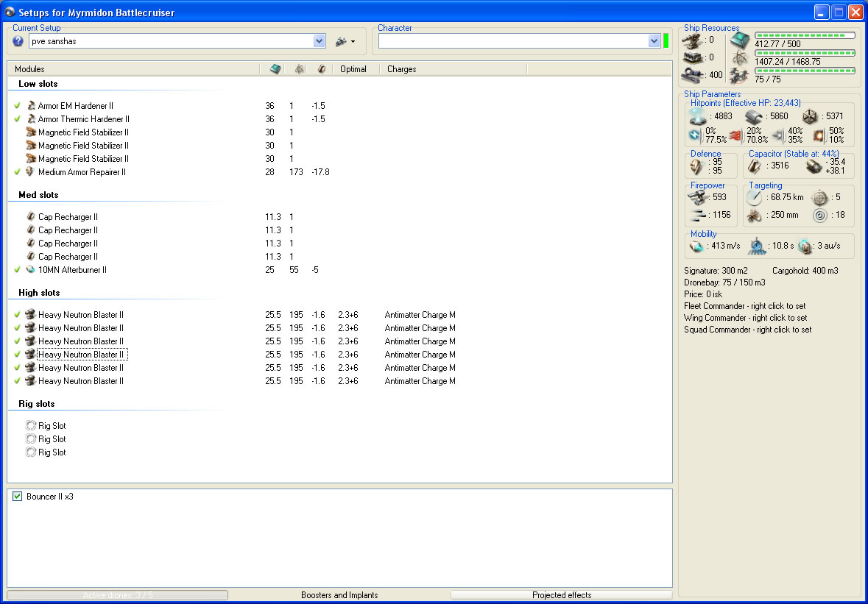Click the warp speed icon showing 3 au/s
Viewport: 868px width, 604px height.
[x=805, y=246]
